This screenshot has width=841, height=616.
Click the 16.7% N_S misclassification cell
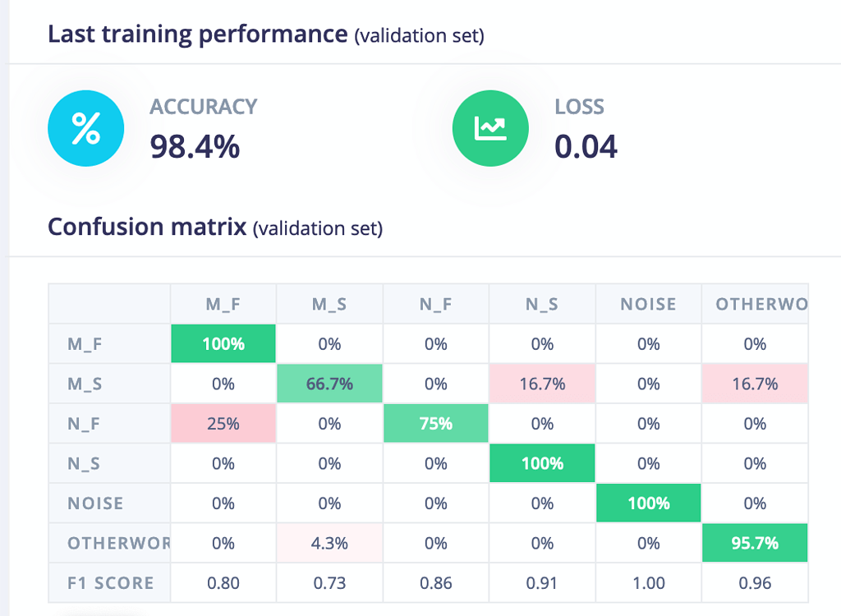[x=541, y=384]
